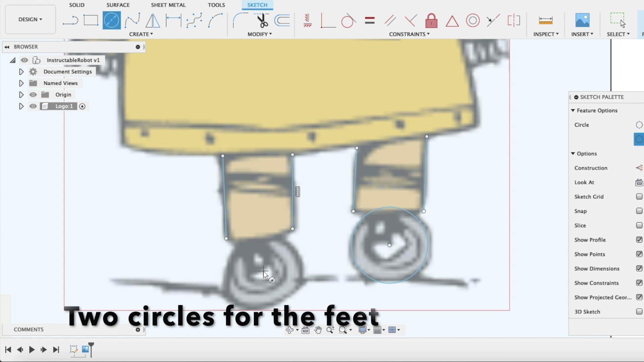Select the Fillet tool icon
Image resolution: width=644 pixels, height=362 pixels.
(239, 20)
